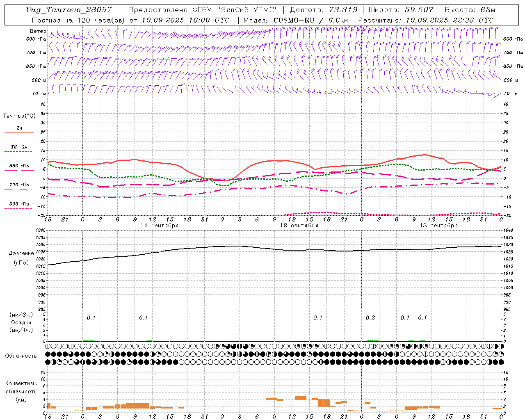
Task: Click the right-side wind label 850 гПа
Action: tap(513, 66)
